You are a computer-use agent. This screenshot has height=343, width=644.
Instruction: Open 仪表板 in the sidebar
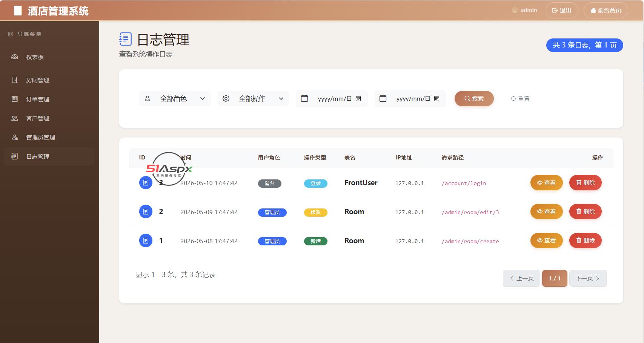(49, 57)
